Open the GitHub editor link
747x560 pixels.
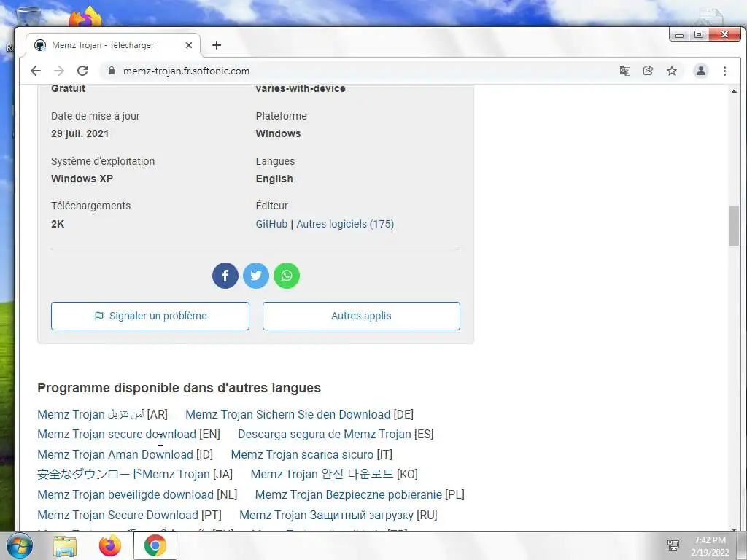tap(271, 224)
